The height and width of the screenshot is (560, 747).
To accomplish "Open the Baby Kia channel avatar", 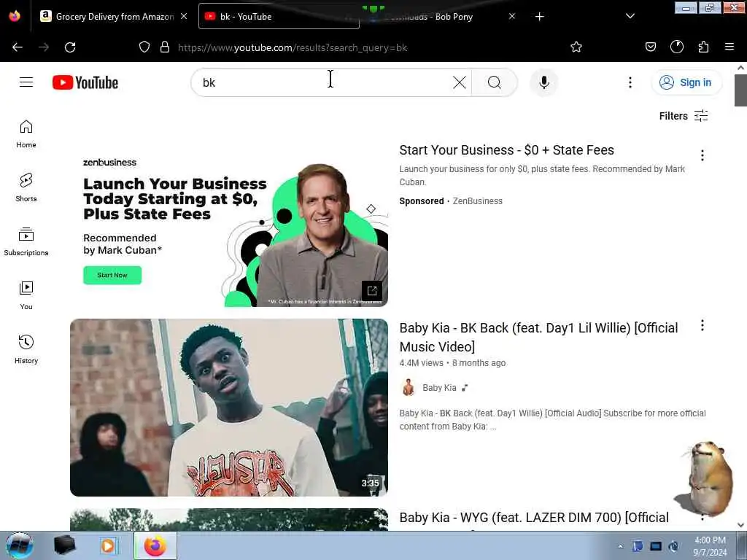I will click(x=409, y=388).
